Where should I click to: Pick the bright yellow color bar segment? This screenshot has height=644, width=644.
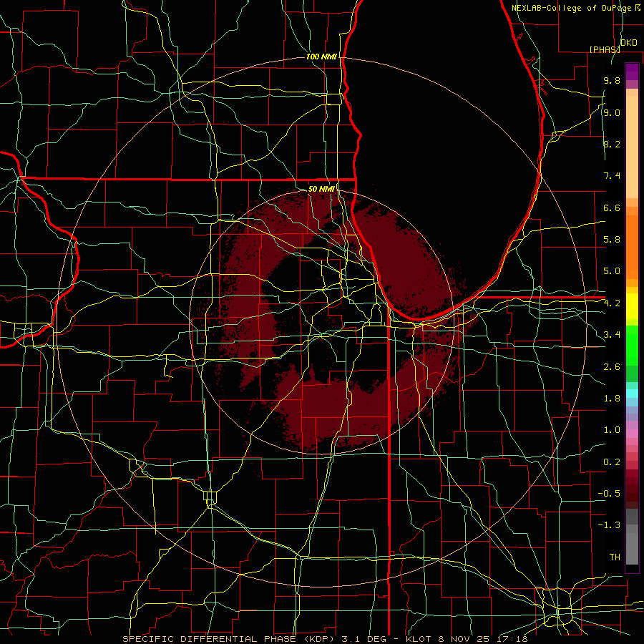(x=632, y=306)
